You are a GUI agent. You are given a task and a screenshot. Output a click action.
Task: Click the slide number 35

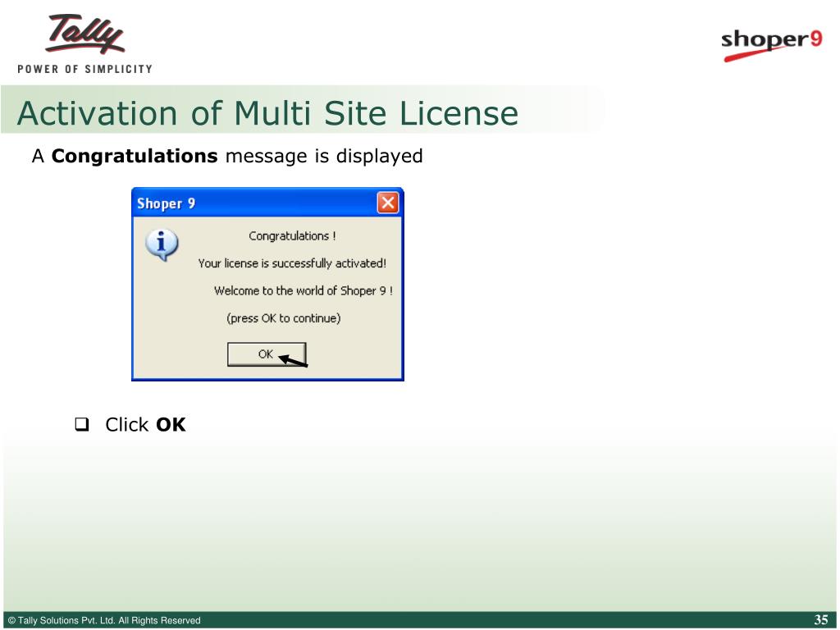click(x=820, y=620)
